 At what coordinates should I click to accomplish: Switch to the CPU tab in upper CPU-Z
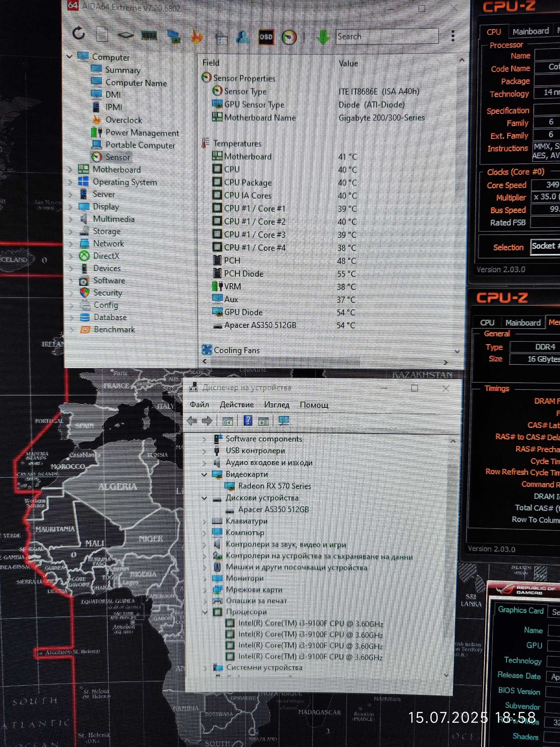pos(494,32)
